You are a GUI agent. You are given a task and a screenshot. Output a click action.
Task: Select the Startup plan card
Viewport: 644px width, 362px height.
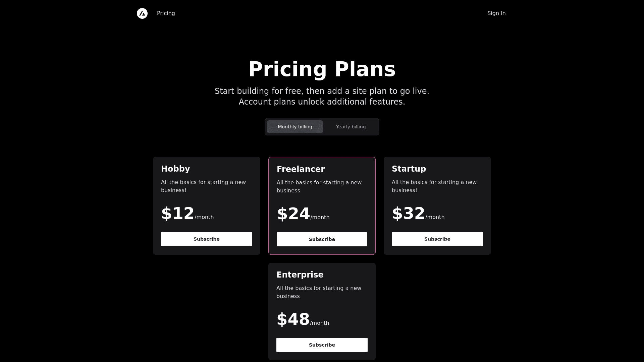[x=437, y=205]
